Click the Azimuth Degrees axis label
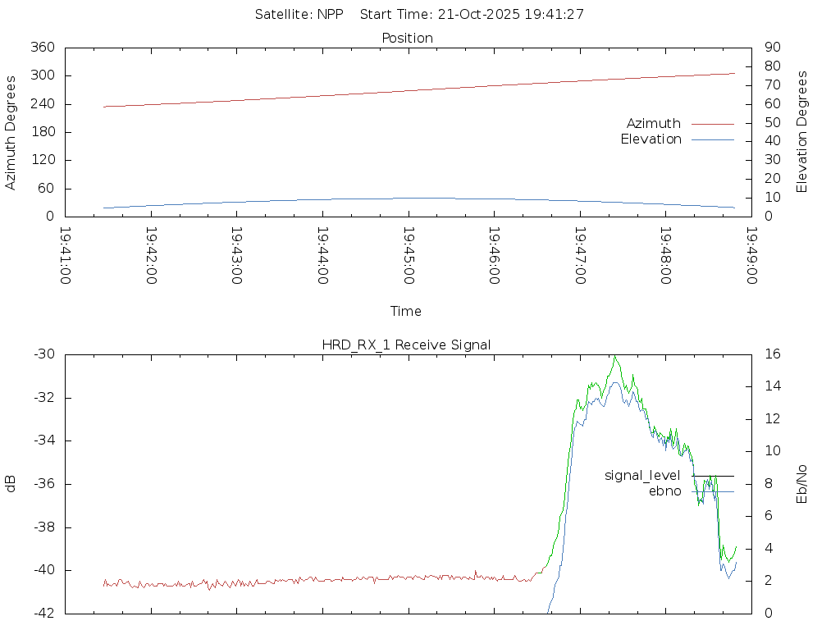Screen dimensions: 840x630 click(11, 132)
